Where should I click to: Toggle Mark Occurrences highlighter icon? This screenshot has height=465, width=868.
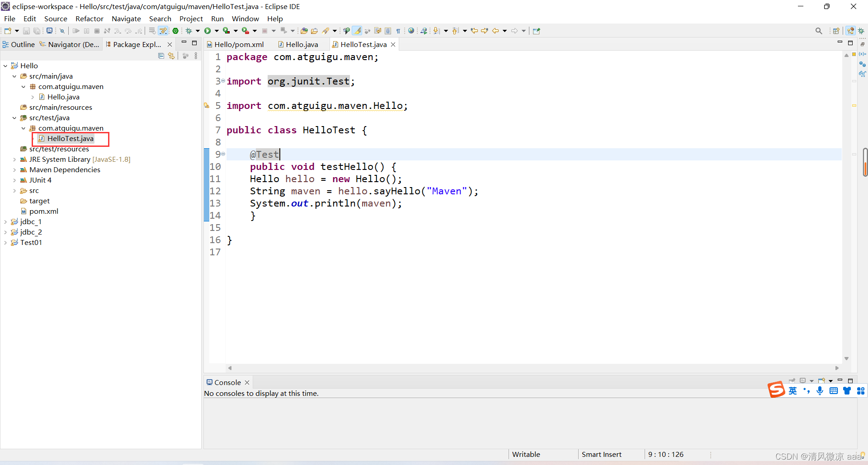tap(357, 30)
